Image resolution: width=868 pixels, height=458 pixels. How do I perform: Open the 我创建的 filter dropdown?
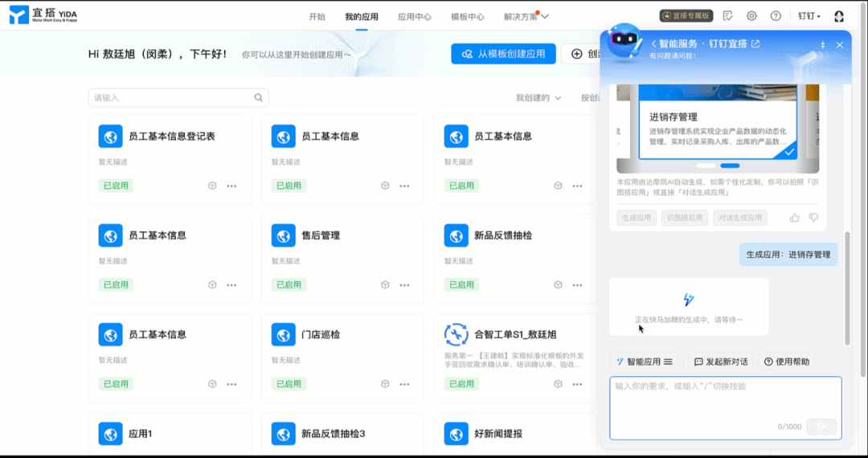[538, 98]
